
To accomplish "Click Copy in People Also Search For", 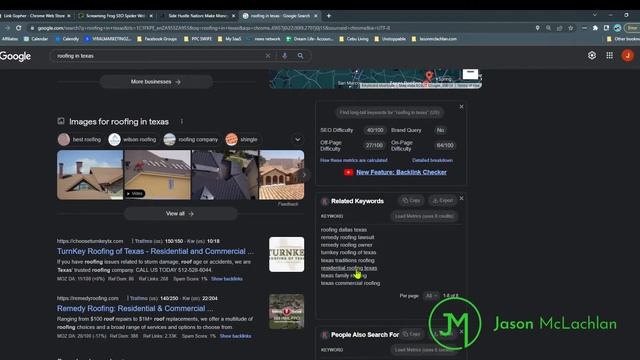I will [x=411, y=334].
